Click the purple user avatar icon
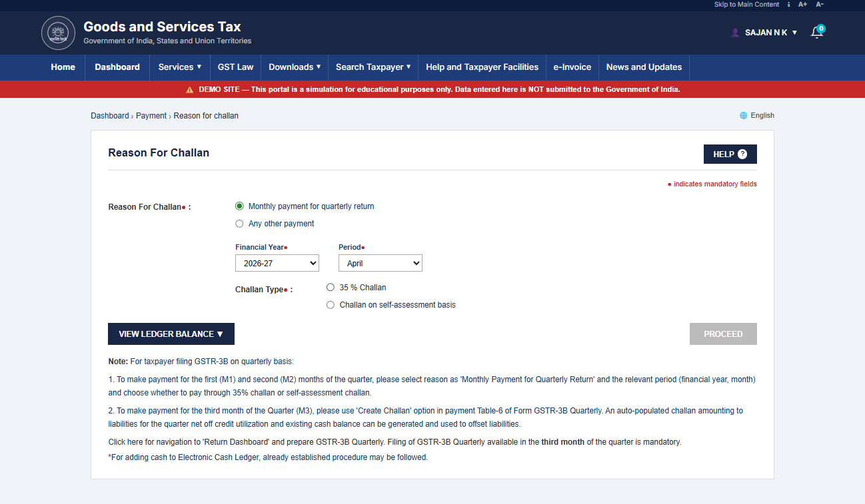Image resolution: width=865 pixels, height=504 pixels. coord(735,33)
